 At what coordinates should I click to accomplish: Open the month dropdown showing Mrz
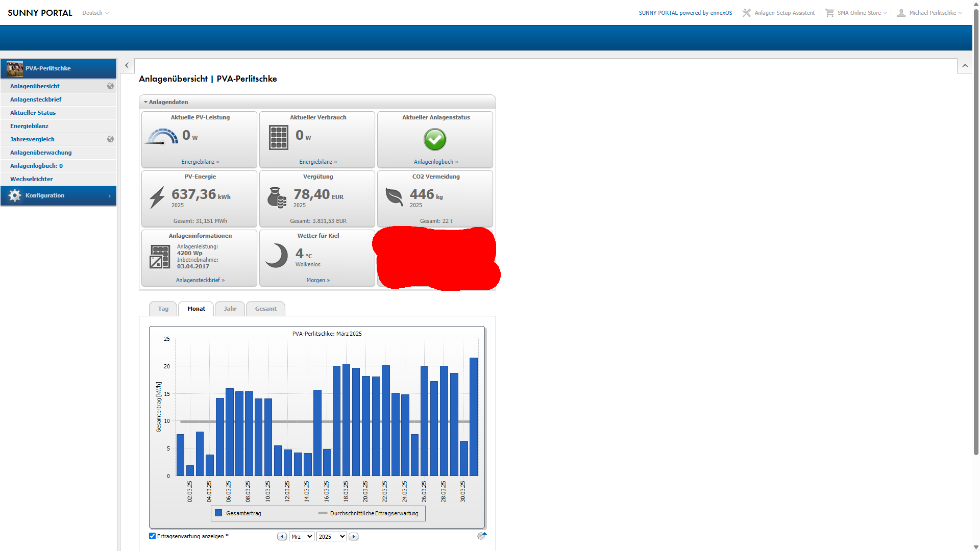[301, 537]
